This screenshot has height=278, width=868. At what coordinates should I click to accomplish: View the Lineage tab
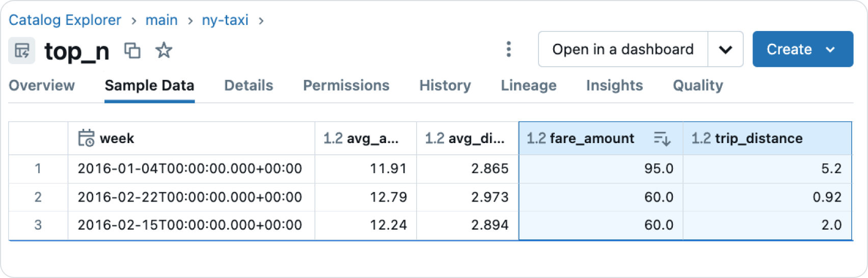click(528, 86)
